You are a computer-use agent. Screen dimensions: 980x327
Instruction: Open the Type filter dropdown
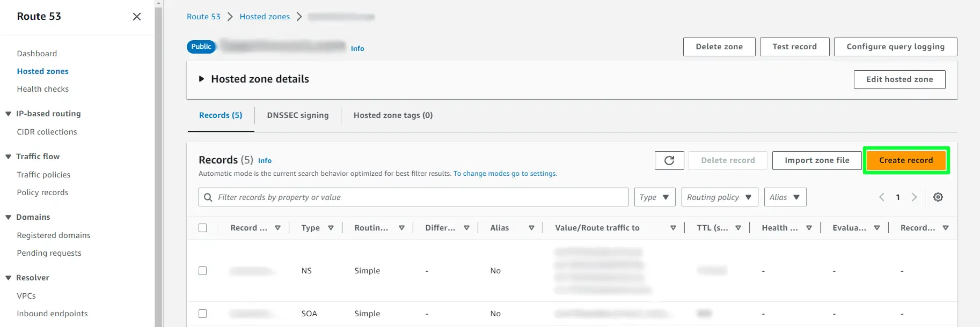tap(655, 197)
